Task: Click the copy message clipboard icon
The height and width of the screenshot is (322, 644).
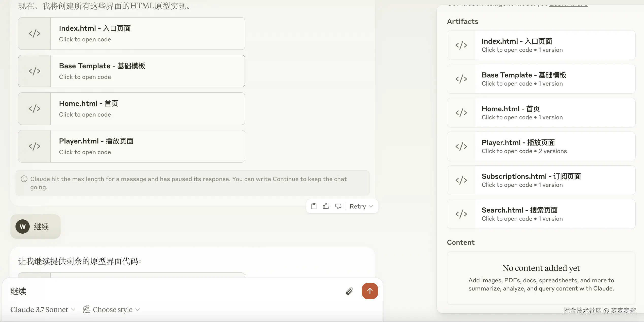Action: coord(314,206)
